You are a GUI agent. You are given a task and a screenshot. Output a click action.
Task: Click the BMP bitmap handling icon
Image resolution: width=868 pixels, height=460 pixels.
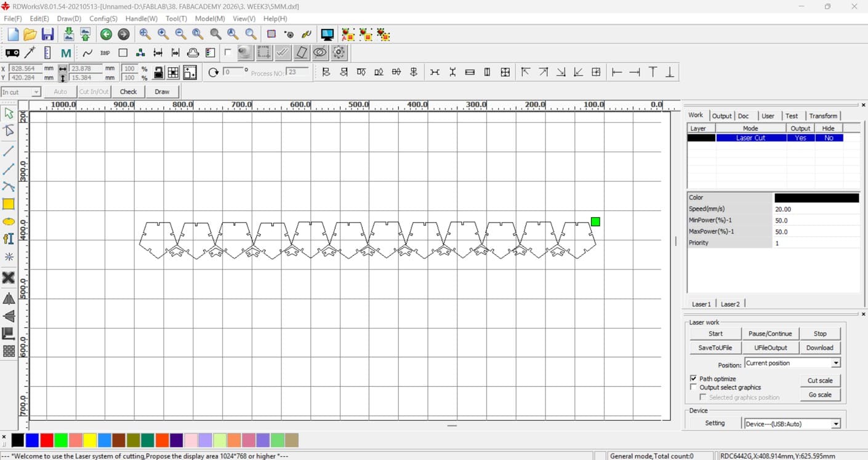click(105, 53)
